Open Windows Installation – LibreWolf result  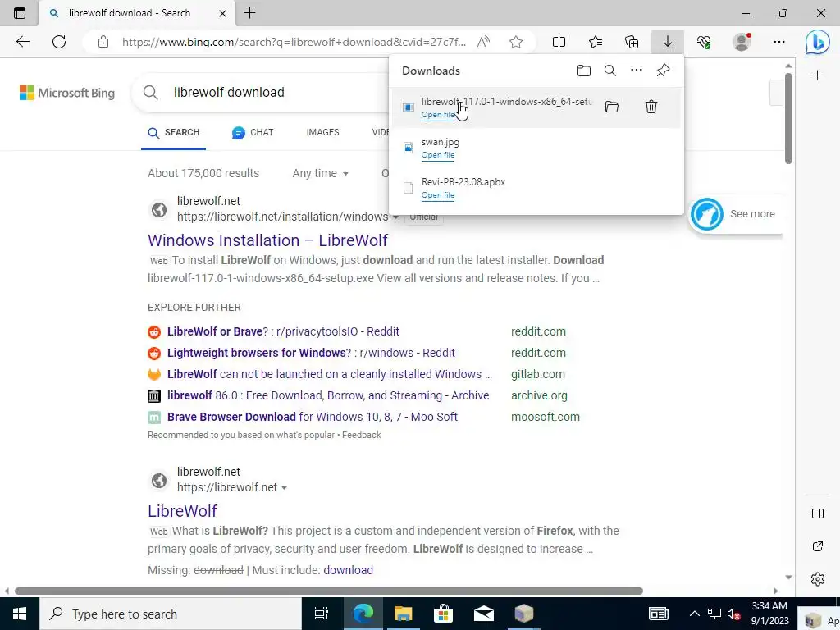267,240
